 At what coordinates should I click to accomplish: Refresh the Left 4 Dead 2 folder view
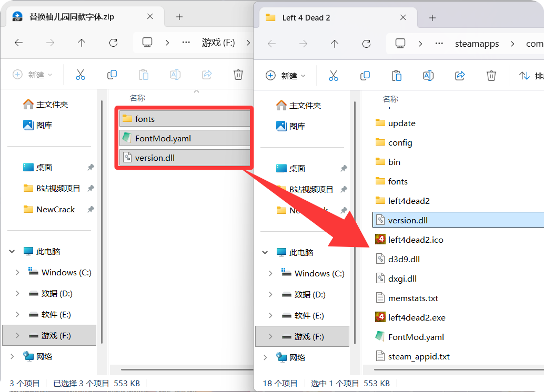(367, 44)
